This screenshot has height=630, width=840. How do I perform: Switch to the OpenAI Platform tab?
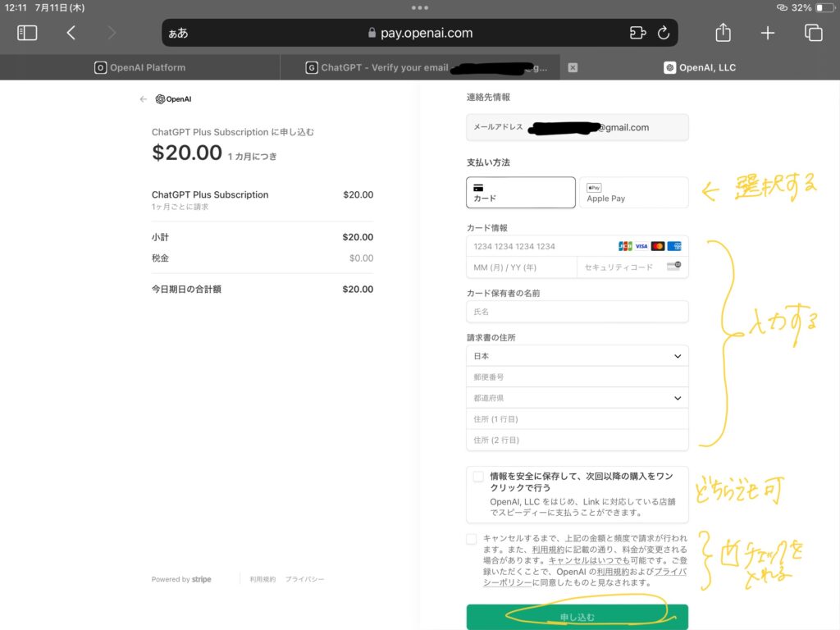coord(139,67)
